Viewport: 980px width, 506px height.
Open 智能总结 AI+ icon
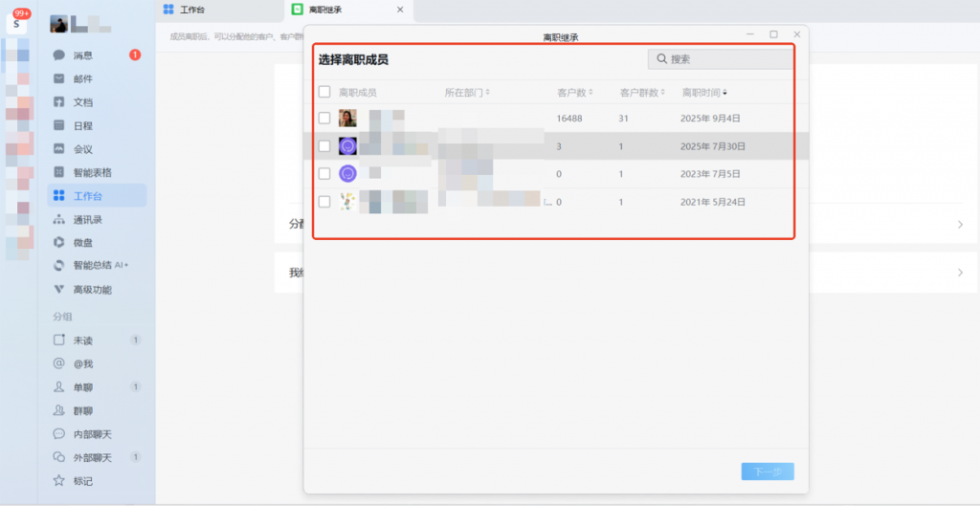[x=58, y=266]
